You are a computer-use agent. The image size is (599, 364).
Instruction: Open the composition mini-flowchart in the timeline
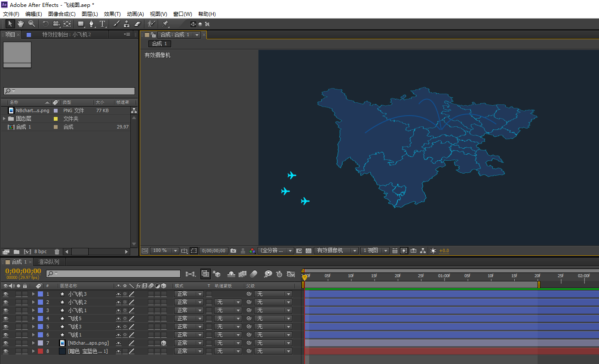pos(190,274)
